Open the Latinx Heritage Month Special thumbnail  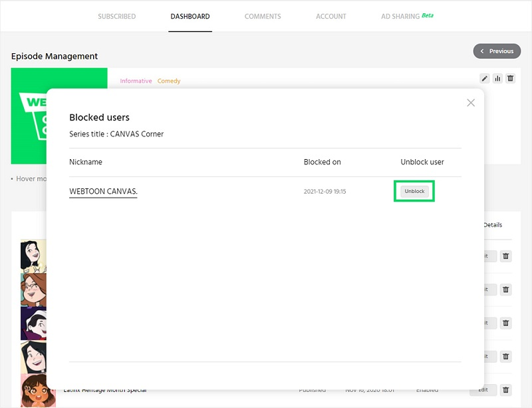(37, 390)
